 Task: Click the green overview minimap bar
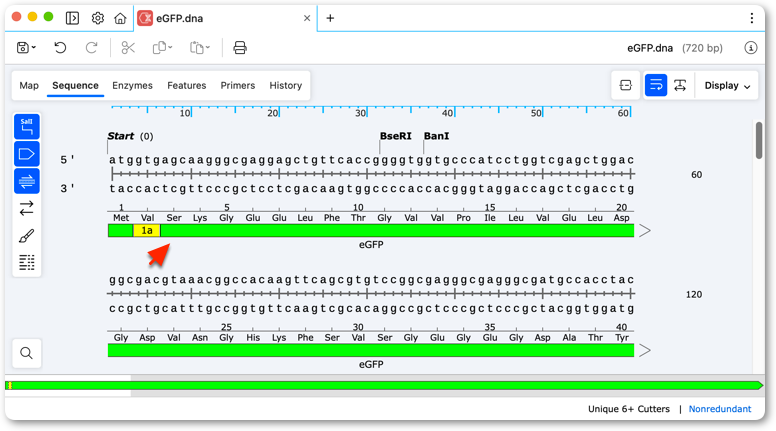click(x=384, y=385)
